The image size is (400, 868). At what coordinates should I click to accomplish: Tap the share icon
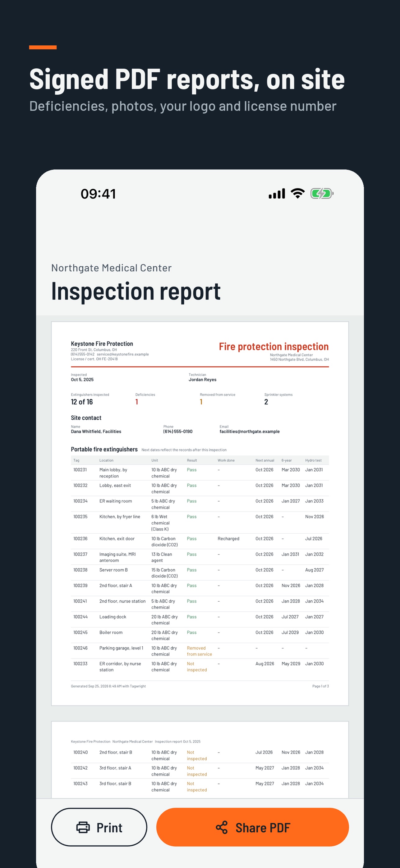tap(222, 827)
